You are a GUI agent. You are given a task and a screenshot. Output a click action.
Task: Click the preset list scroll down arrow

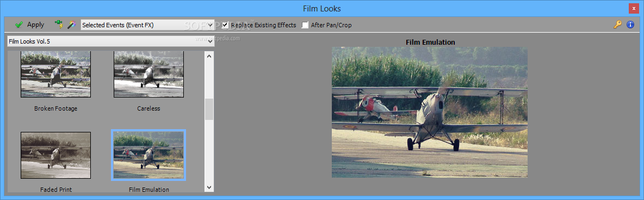(x=209, y=187)
